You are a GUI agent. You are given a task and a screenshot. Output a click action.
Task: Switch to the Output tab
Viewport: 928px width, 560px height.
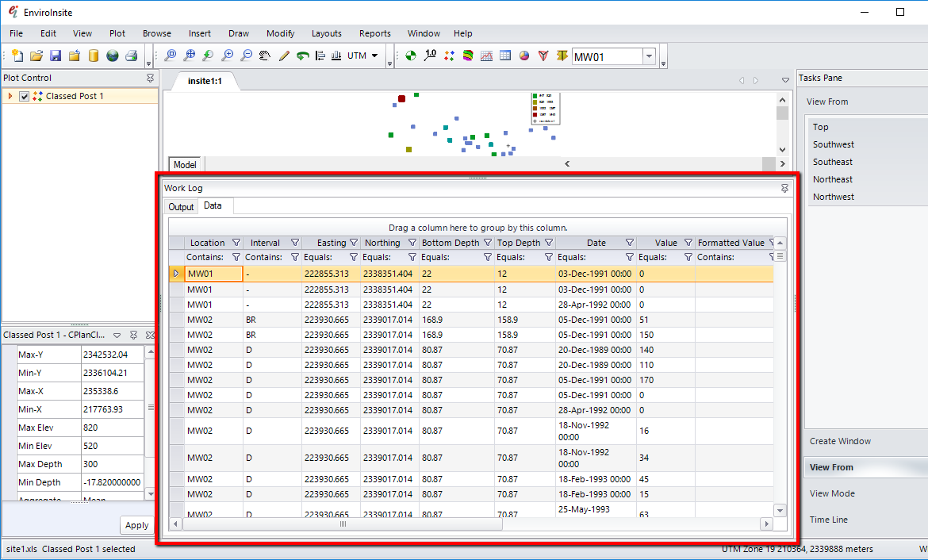coord(181,207)
